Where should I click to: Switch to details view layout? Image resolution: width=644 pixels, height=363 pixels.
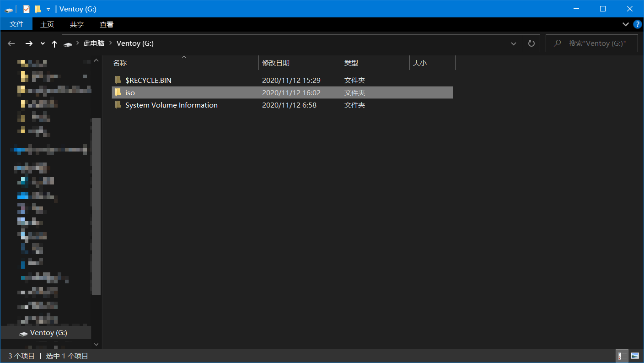622,356
